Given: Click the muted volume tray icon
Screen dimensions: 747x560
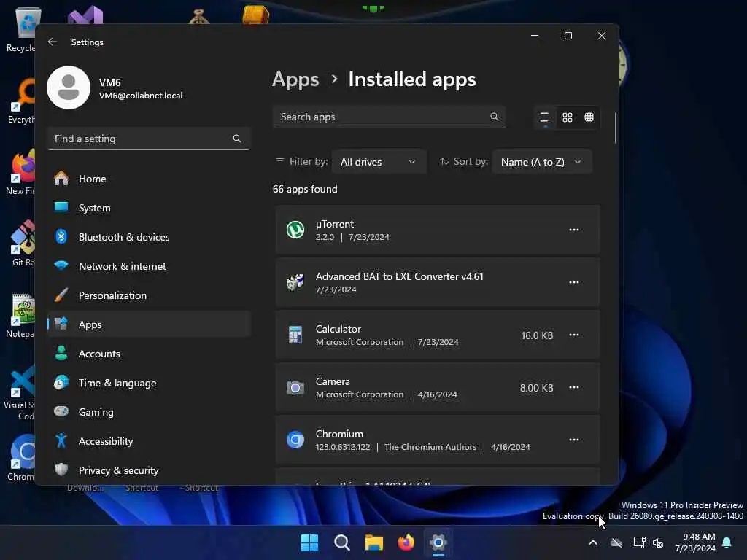Looking at the screenshot, I should point(659,542).
